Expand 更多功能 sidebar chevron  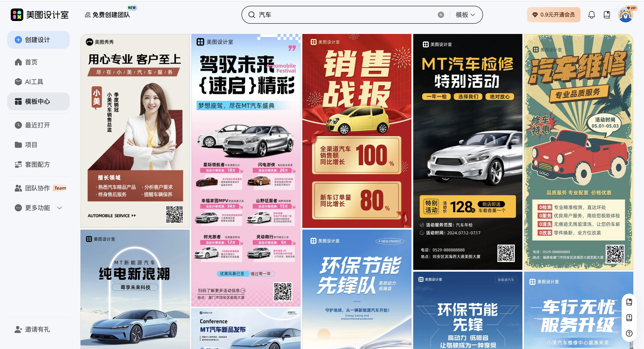[59, 208]
